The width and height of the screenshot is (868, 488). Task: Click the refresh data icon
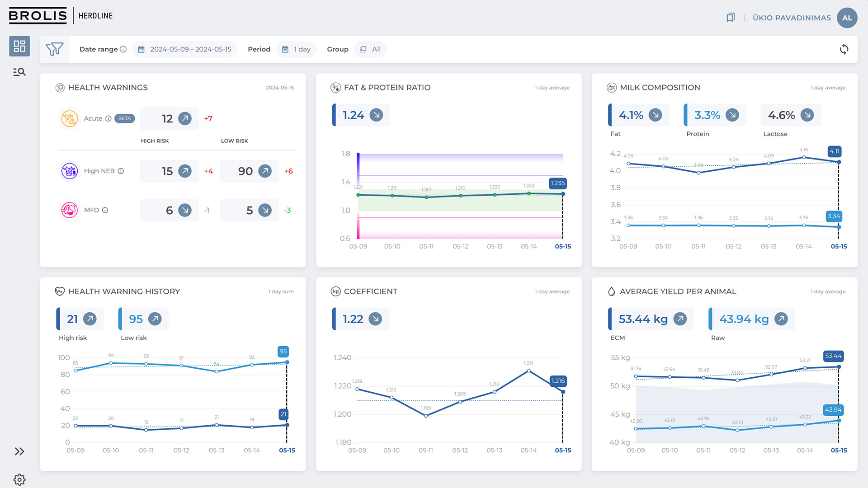tap(844, 49)
